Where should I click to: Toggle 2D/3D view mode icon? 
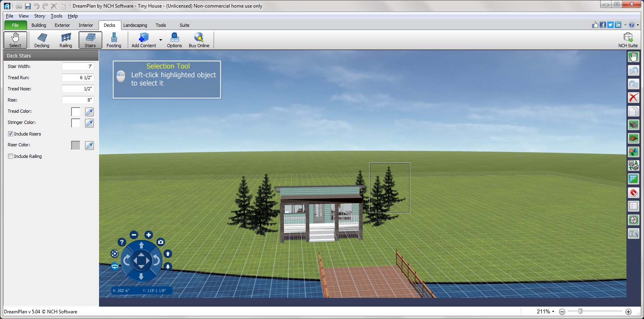(x=633, y=165)
